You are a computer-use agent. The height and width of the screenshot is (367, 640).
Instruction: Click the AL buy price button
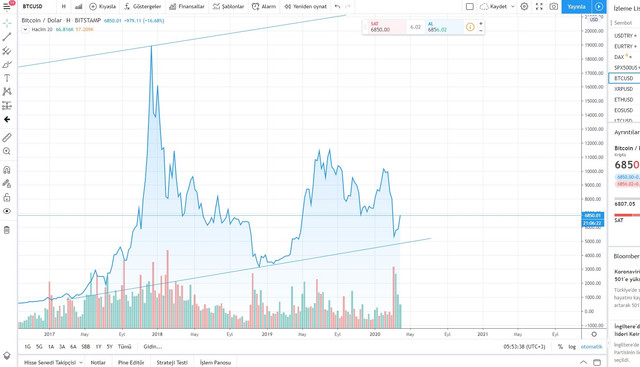[x=443, y=27]
